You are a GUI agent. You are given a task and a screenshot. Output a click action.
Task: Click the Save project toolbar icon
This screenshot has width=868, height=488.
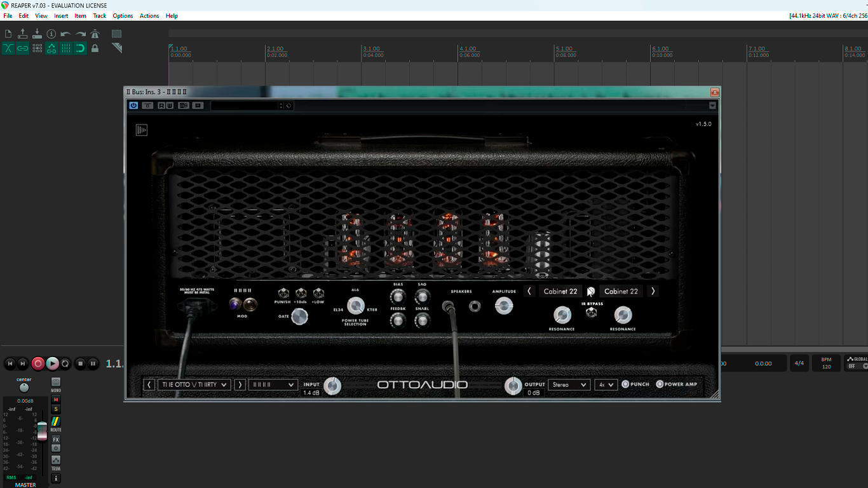(x=37, y=34)
